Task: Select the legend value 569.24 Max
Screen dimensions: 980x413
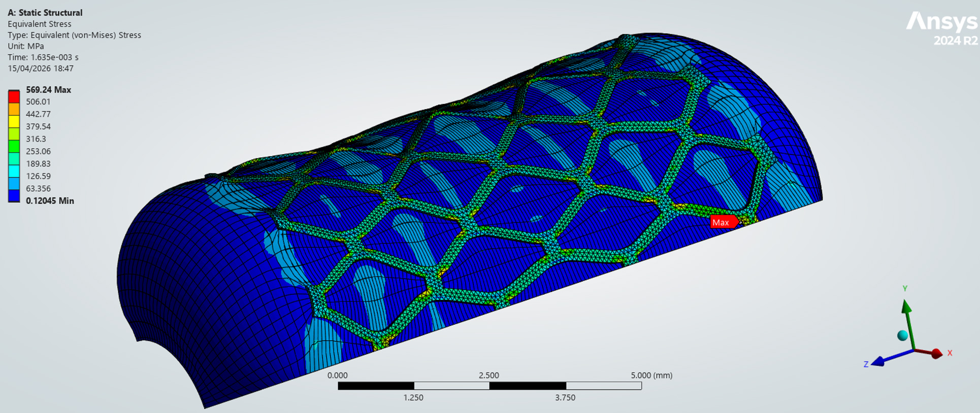Action: [x=48, y=89]
